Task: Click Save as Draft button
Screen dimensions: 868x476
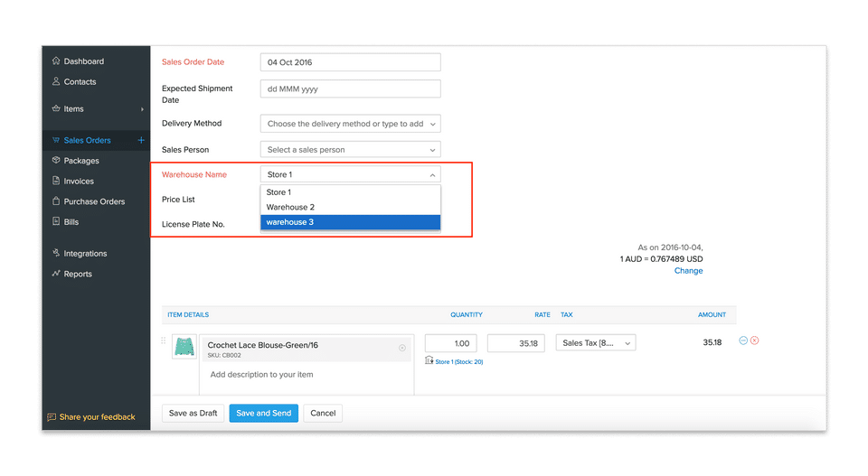Action: (193, 413)
